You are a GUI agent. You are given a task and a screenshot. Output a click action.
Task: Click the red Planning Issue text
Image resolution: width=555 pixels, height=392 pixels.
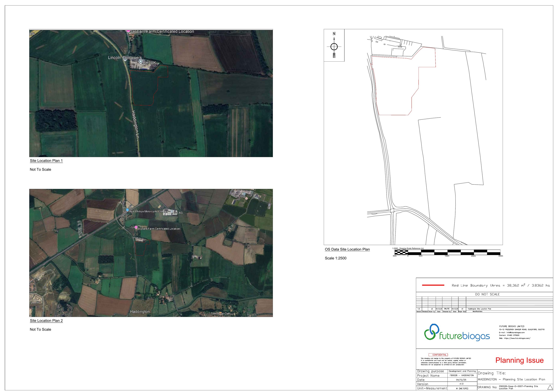519,360
